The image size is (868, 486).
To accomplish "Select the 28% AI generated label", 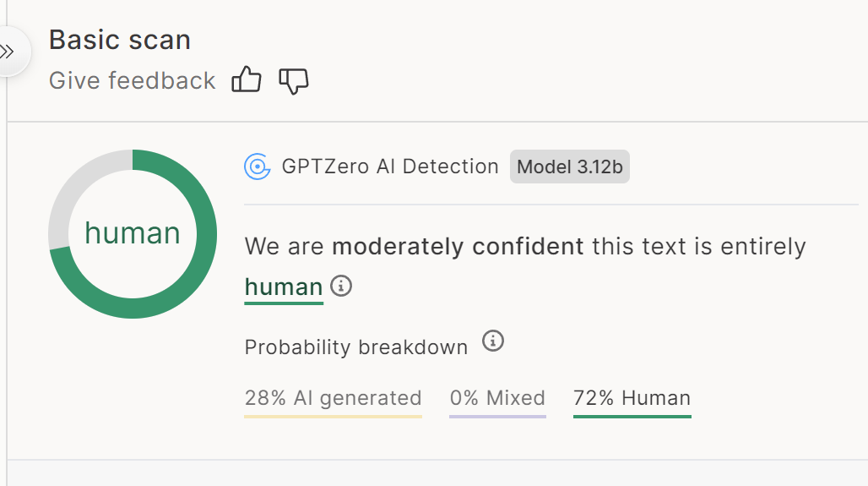I will click(x=333, y=398).
